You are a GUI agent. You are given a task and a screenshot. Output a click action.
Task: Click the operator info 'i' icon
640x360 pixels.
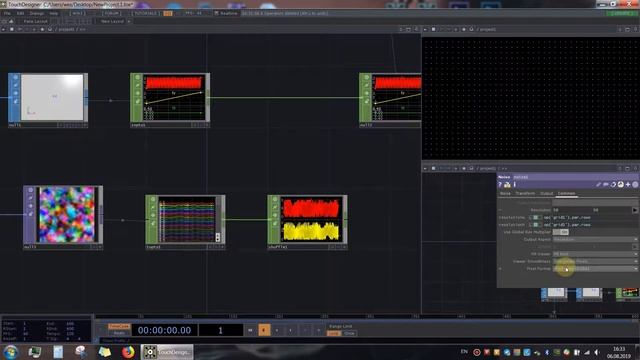(x=514, y=185)
